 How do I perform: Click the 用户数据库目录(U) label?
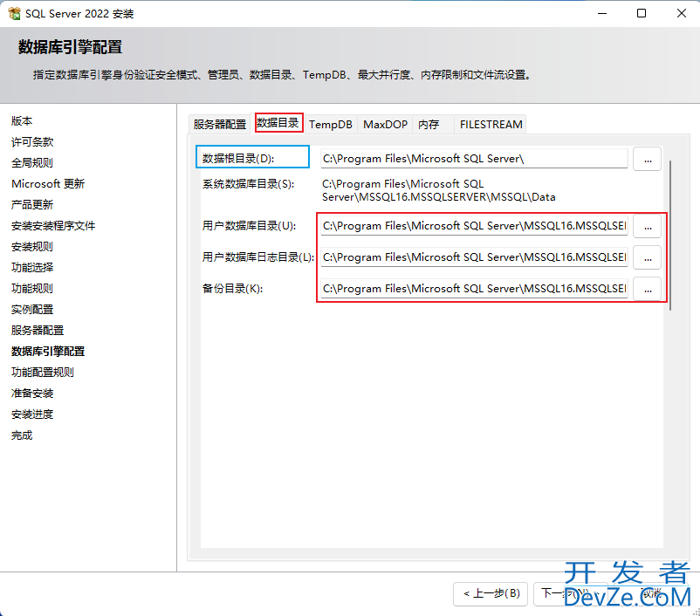pyautogui.click(x=249, y=226)
